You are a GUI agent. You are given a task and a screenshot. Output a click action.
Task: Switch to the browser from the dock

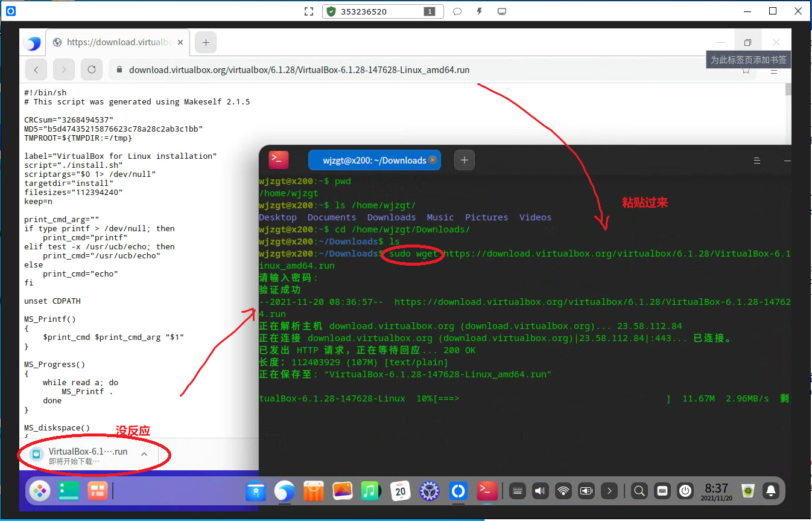pos(285,491)
